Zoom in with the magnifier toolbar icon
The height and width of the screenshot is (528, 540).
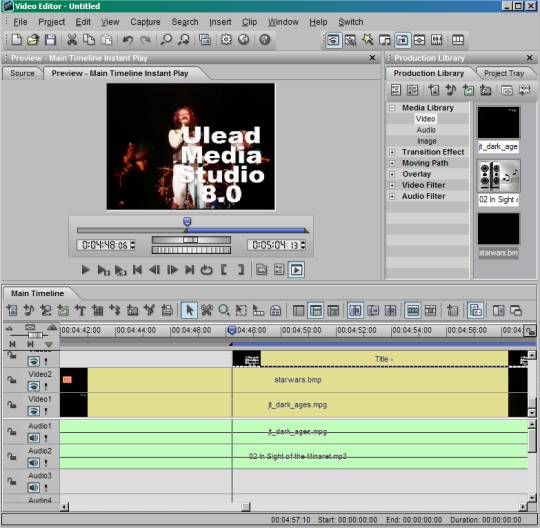tap(167, 40)
